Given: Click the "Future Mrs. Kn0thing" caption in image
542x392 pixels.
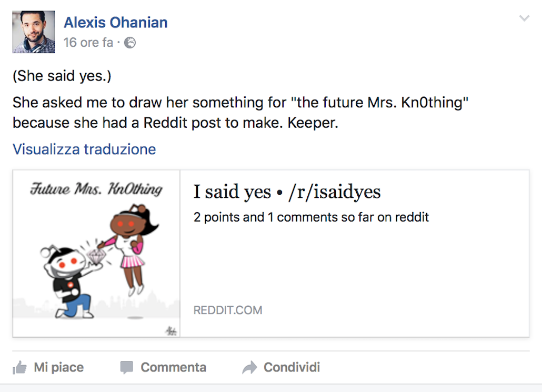Looking at the screenshot, I should (96, 189).
